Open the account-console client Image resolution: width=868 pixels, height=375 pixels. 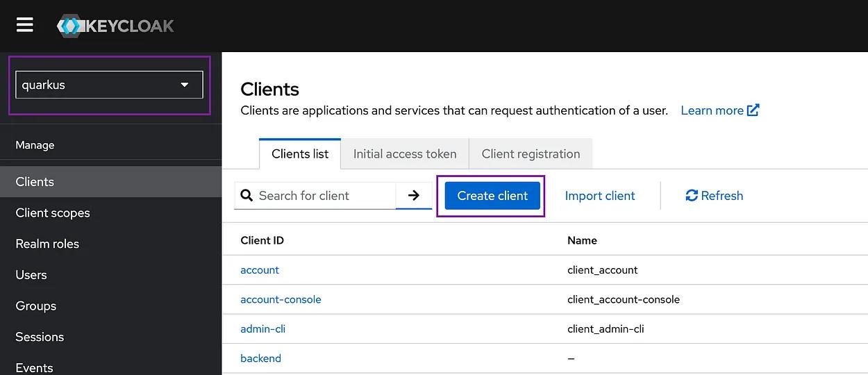click(281, 299)
